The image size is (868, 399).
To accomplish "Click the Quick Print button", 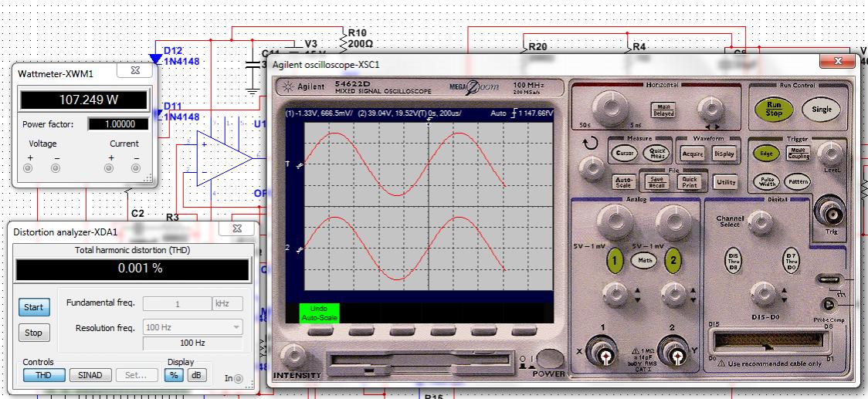I will (x=690, y=182).
